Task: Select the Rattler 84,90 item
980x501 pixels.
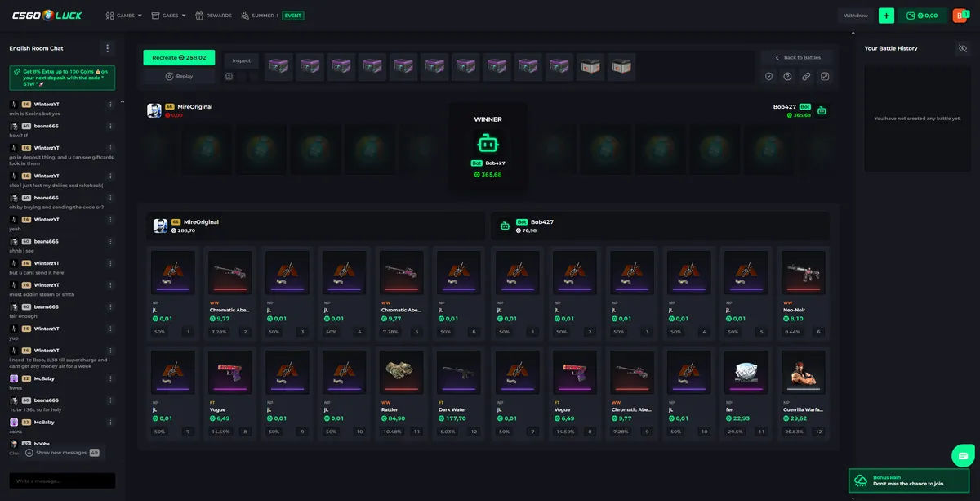Action: tap(401, 393)
